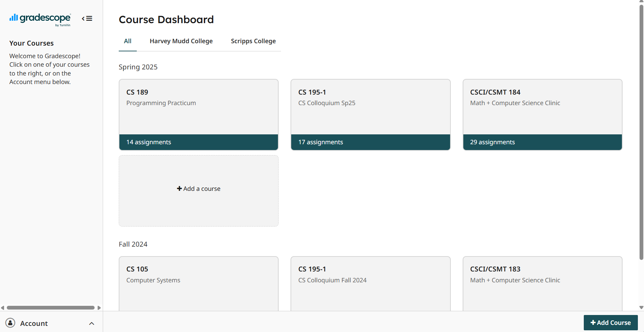Open the CSCI/CSMT 183 course card
The image size is (644, 332).
[542, 284]
